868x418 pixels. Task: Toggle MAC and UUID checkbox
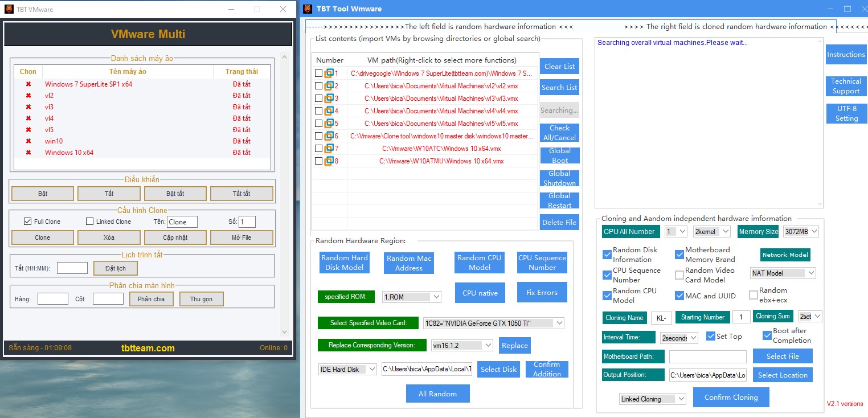point(679,296)
